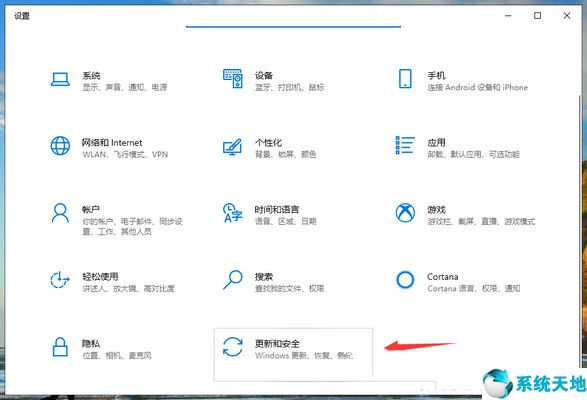Select the 游戏 title text

[x=436, y=210]
